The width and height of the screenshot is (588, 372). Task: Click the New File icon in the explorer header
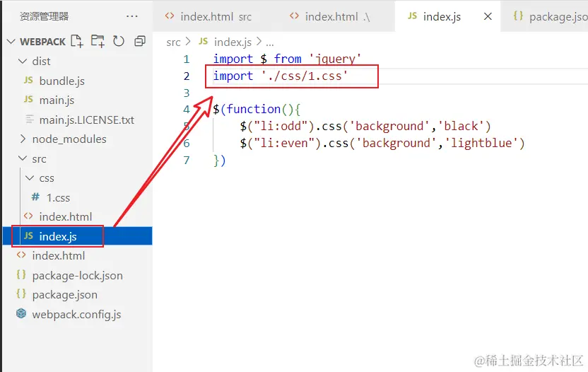(x=77, y=41)
